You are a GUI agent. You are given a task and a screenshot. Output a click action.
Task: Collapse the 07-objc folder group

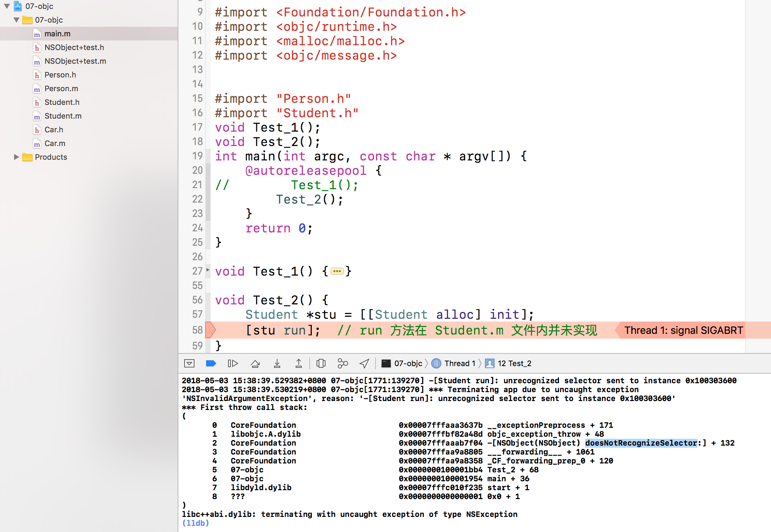pos(16,20)
